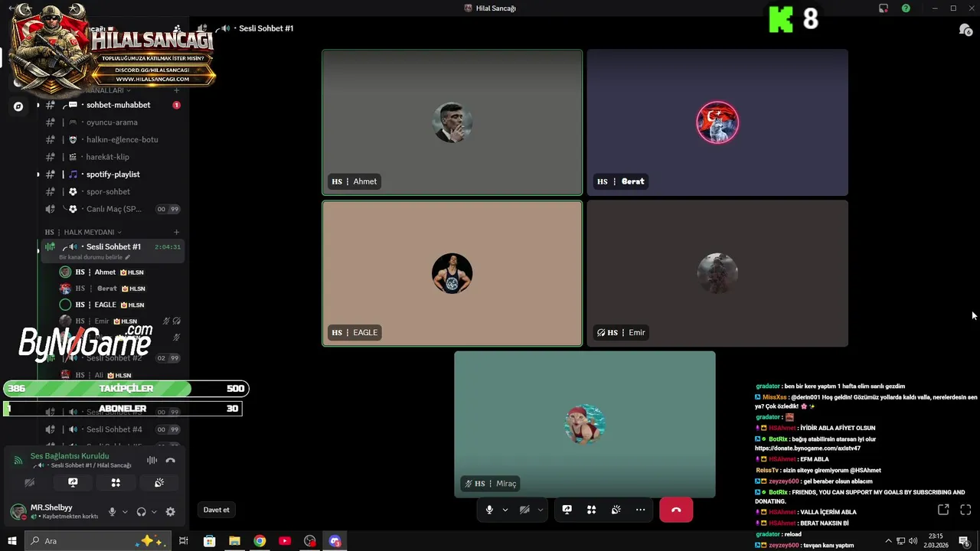Open the spor-sohbet channel
This screenshot has height=551, width=980.
coord(111,192)
